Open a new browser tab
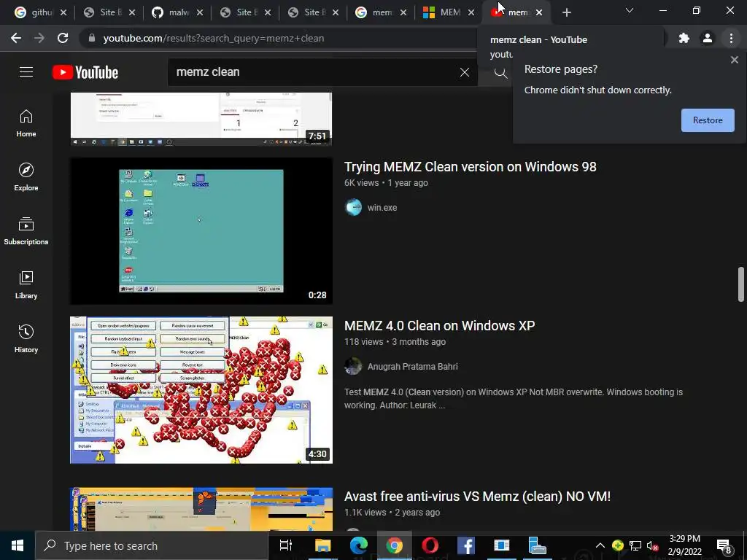The width and height of the screenshot is (747, 560). click(x=566, y=12)
